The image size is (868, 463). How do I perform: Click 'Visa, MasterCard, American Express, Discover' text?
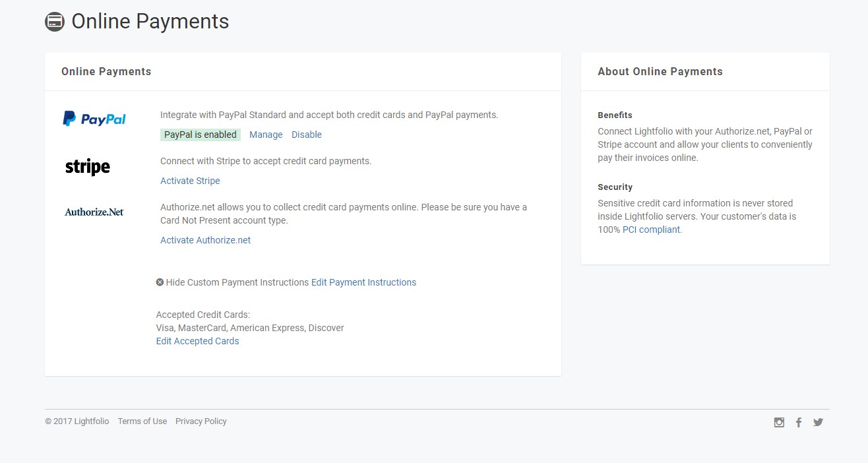coord(250,328)
